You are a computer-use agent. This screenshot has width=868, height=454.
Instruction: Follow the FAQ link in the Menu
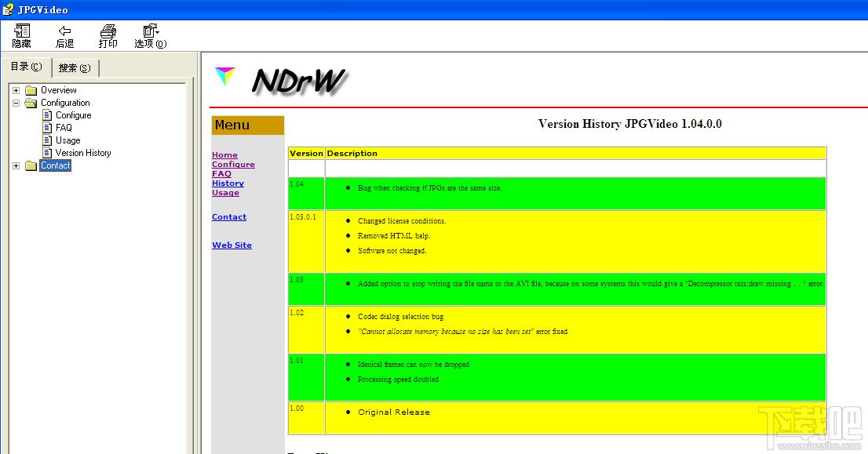coord(221,173)
